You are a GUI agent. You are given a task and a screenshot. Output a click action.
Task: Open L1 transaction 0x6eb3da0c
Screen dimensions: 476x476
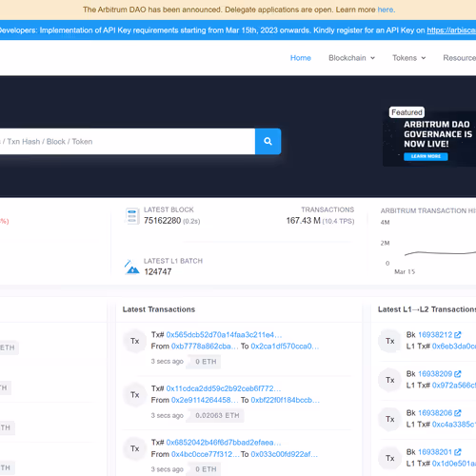tap(454, 347)
